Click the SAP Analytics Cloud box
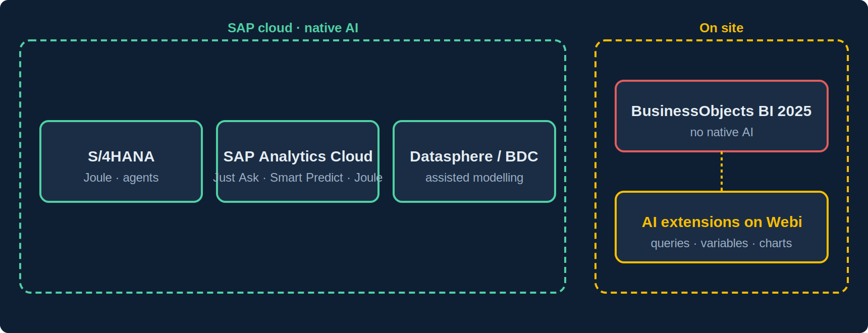 click(x=298, y=161)
